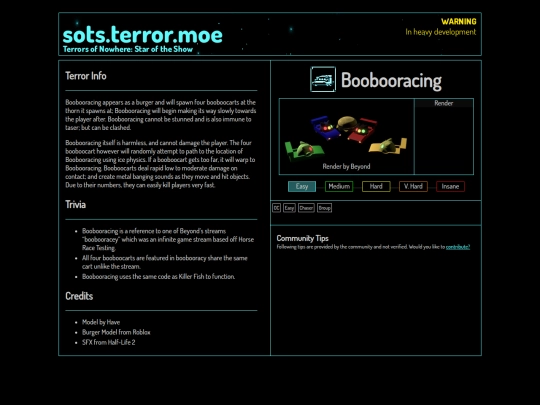Click the Credits heading
The width and height of the screenshot is (540, 405).
79,296
